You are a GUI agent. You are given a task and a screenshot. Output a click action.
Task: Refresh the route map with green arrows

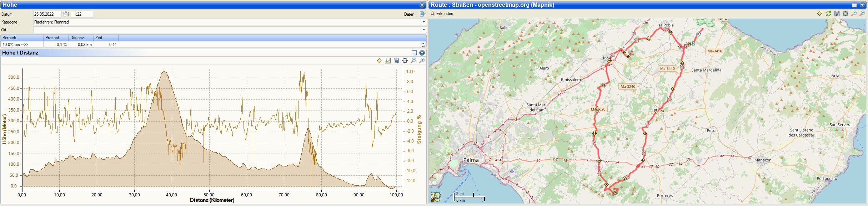(828, 14)
